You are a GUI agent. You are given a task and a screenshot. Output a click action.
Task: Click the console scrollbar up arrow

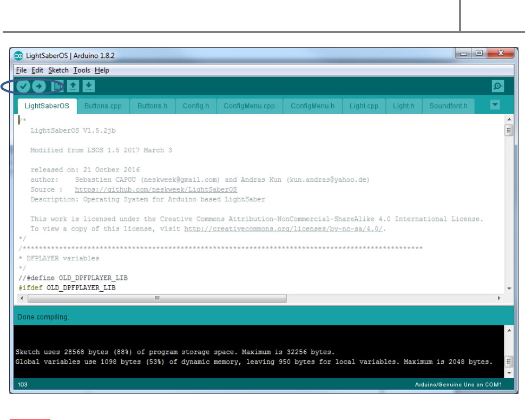point(509,330)
